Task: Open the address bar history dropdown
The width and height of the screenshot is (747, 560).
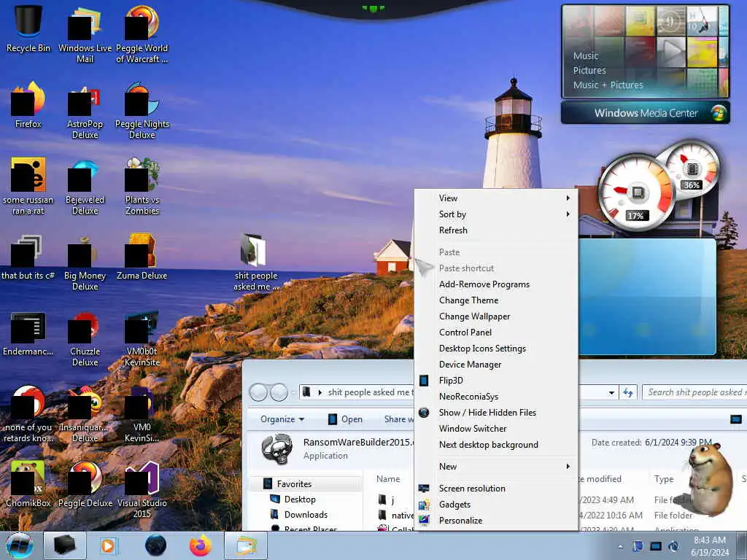Action: click(x=611, y=393)
